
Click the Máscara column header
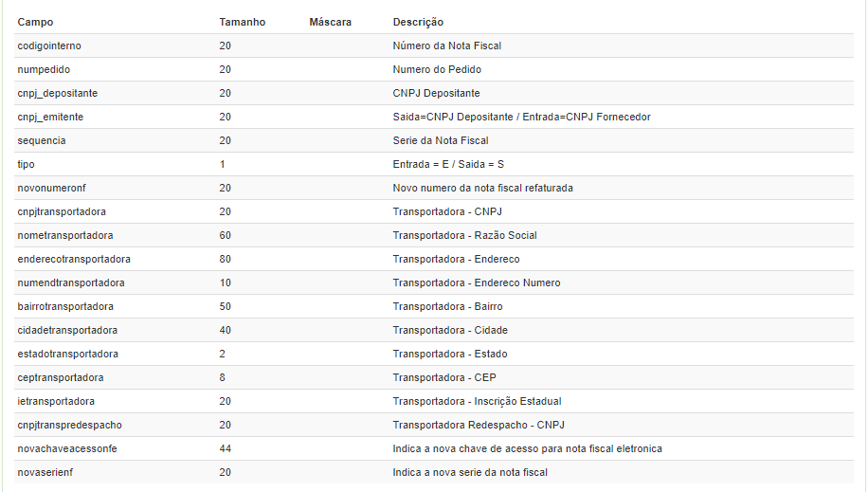coord(330,22)
